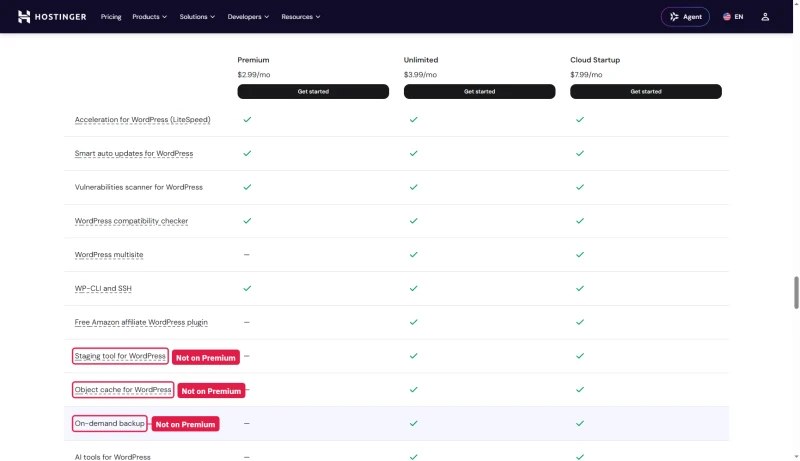The image size is (800, 461).
Task: Click WordPress multisite label
Action: click(x=109, y=254)
